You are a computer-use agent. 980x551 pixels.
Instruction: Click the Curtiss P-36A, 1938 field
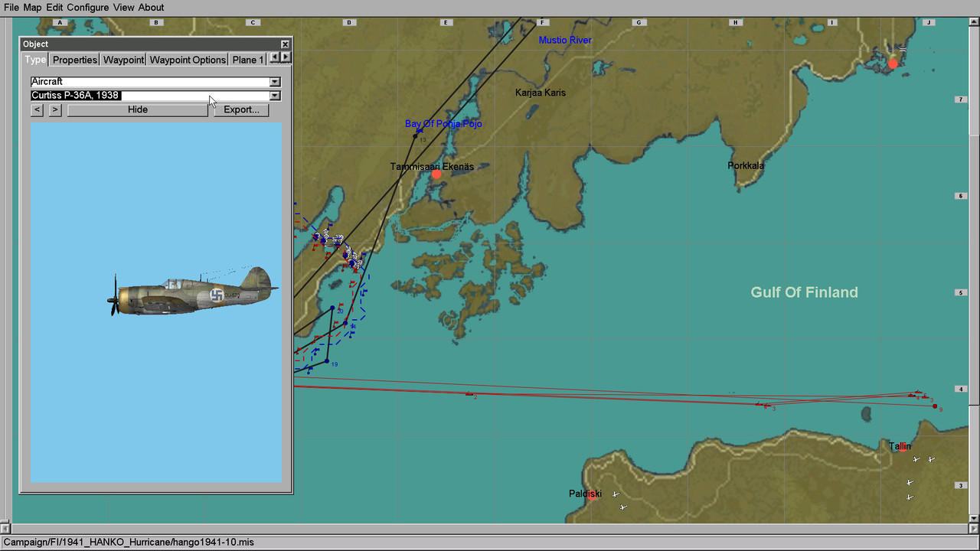pyautogui.click(x=150, y=96)
